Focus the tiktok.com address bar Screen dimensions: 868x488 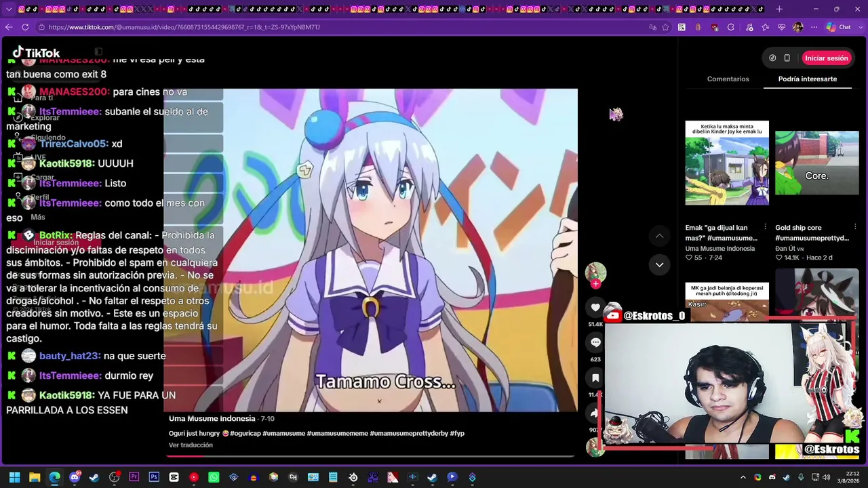tap(339, 27)
